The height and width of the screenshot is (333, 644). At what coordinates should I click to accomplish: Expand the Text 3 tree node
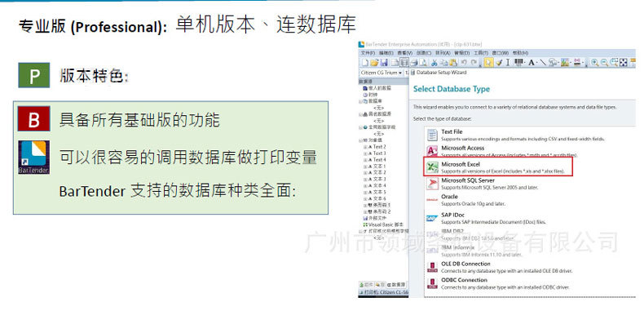click(365, 153)
